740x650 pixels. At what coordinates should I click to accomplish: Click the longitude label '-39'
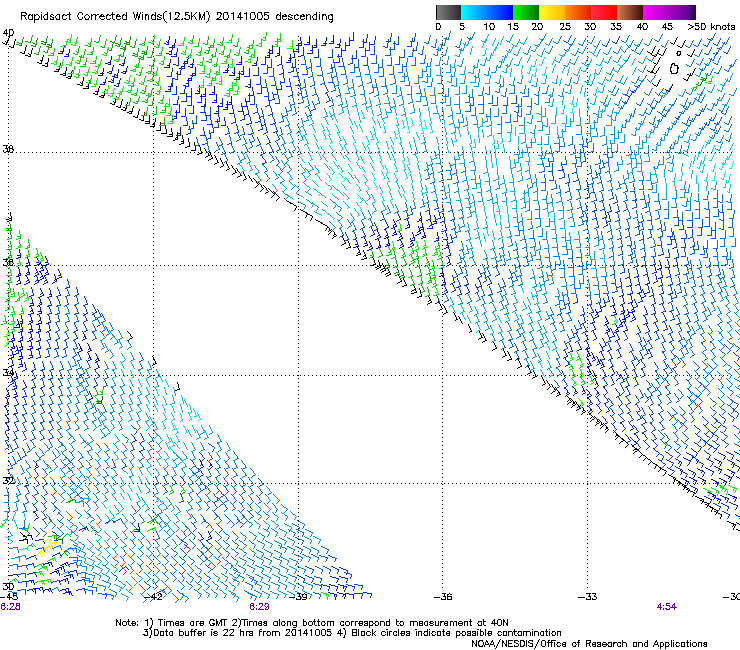(x=298, y=597)
